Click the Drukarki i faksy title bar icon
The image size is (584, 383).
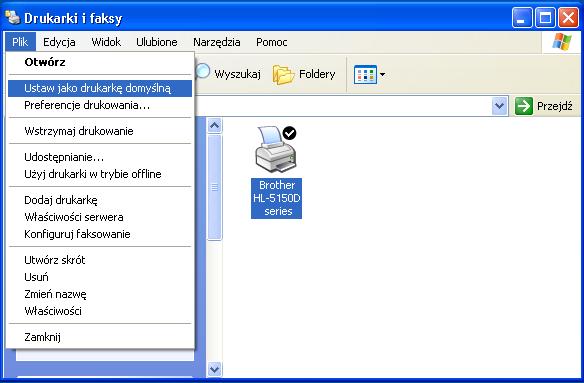[12, 17]
